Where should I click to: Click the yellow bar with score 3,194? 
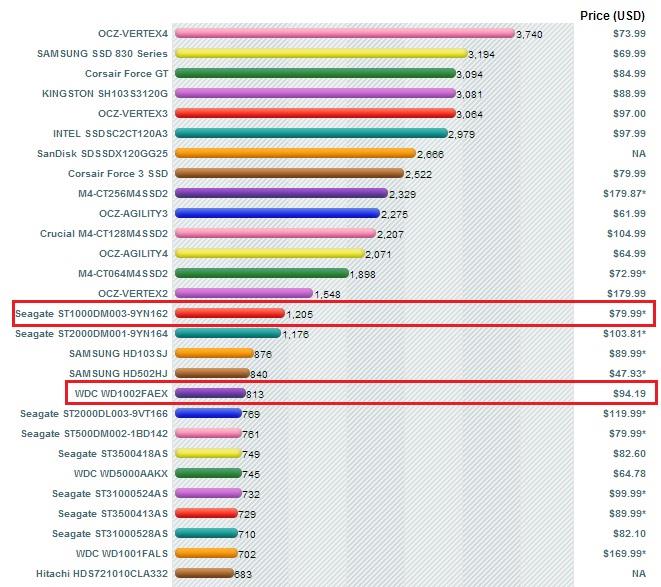321,53
